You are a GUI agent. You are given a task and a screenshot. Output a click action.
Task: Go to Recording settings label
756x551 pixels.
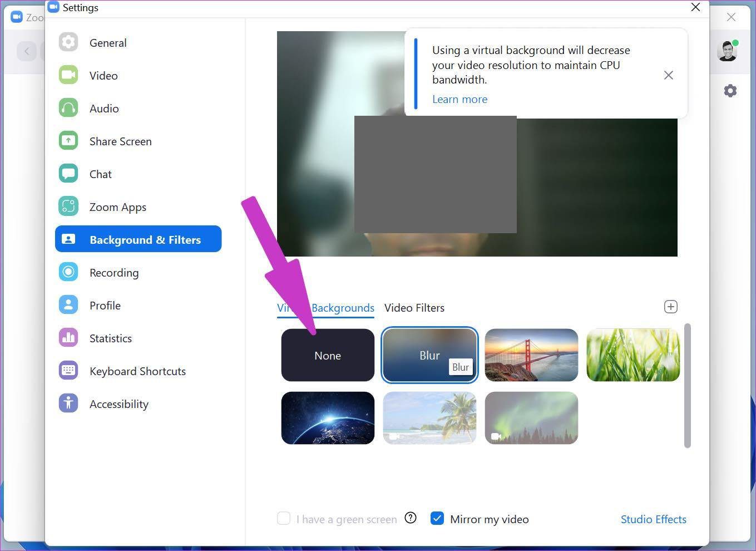pyautogui.click(x=114, y=273)
